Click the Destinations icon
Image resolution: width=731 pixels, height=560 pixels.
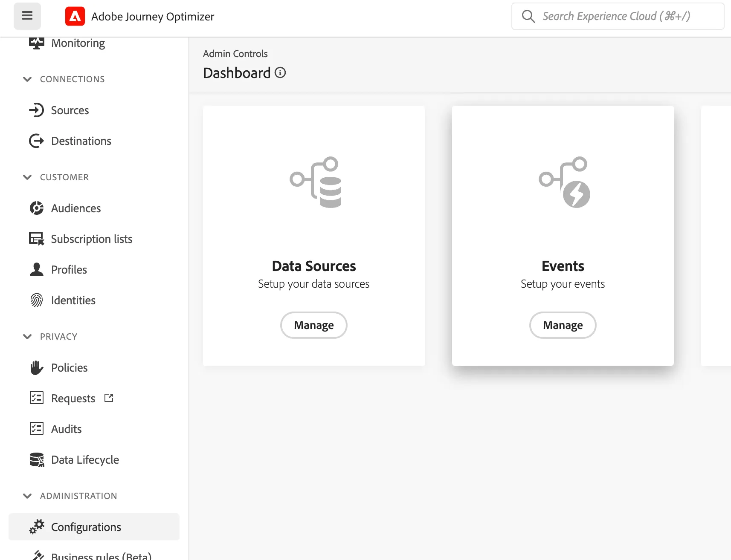pyautogui.click(x=37, y=141)
